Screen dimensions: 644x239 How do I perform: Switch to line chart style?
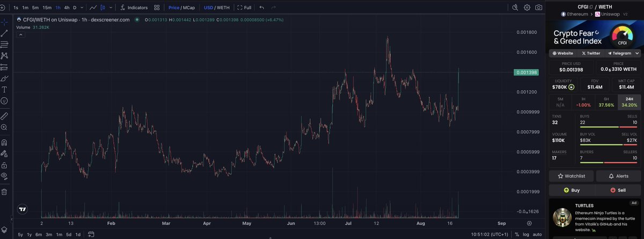click(x=93, y=8)
